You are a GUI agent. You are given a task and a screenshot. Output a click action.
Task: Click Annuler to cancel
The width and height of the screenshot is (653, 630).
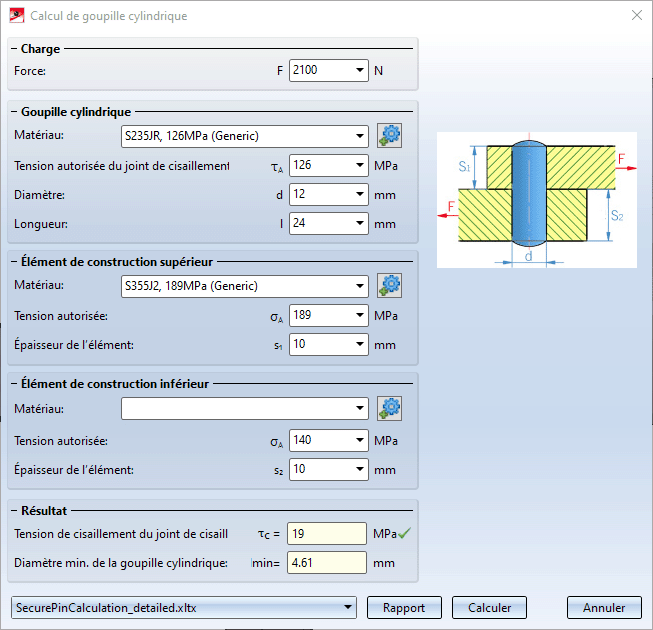point(604,607)
